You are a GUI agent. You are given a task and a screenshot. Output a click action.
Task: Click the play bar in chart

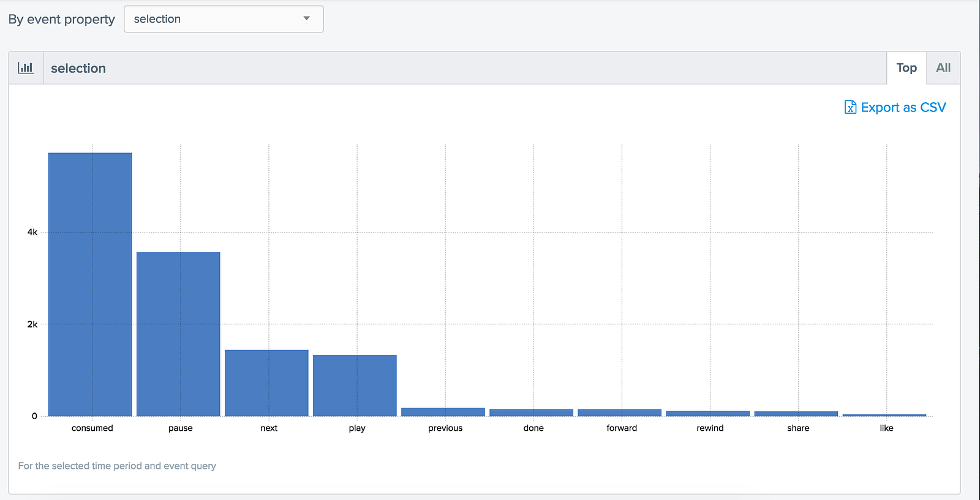pos(355,386)
